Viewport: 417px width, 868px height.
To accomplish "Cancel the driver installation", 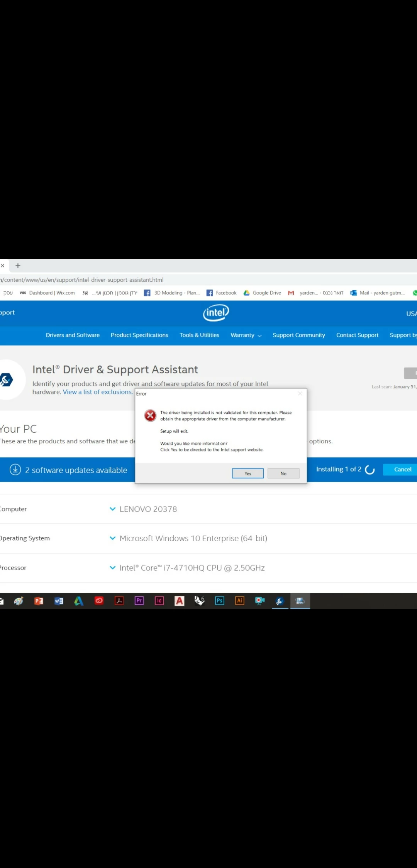I will (400, 469).
